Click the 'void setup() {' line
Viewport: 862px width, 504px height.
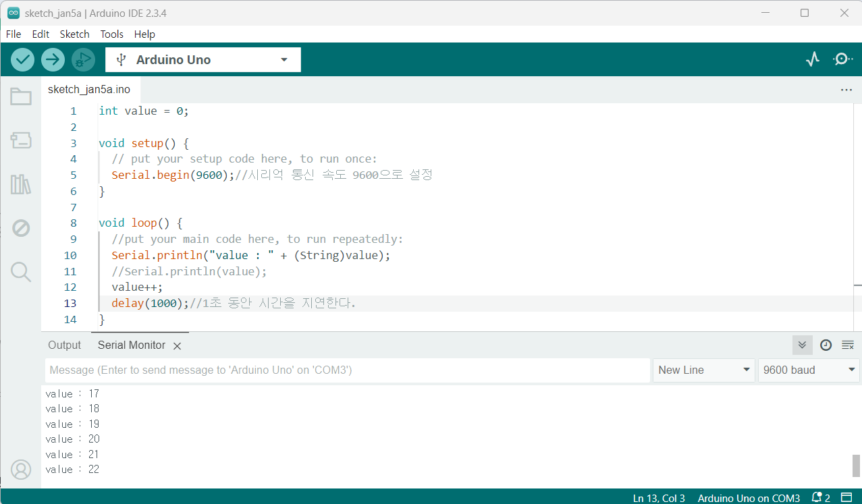[144, 143]
